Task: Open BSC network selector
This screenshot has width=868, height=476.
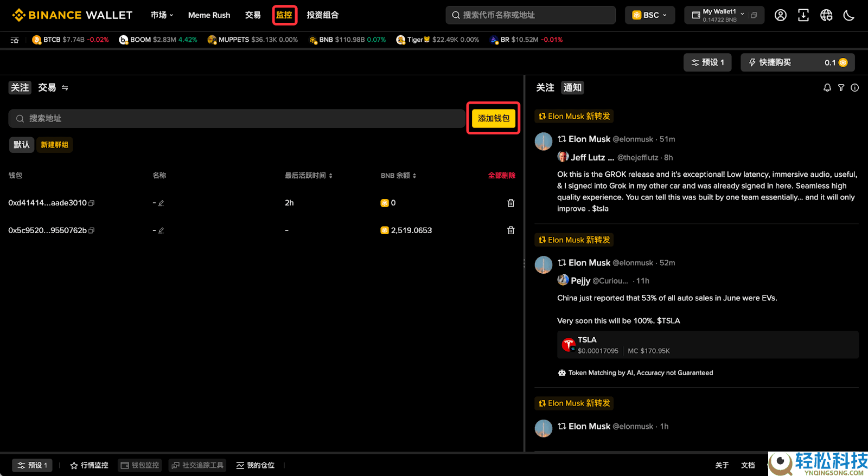Action: click(x=650, y=15)
